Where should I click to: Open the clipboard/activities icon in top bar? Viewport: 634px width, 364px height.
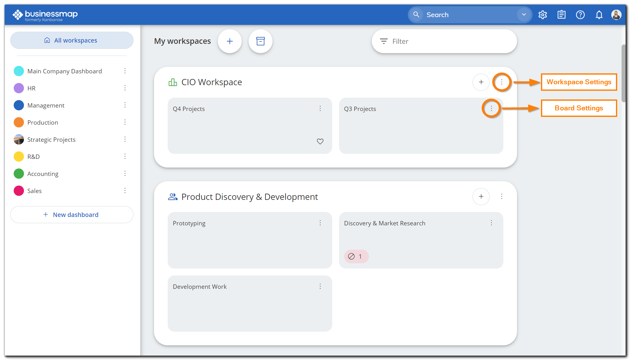pyautogui.click(x=562, y=15)
